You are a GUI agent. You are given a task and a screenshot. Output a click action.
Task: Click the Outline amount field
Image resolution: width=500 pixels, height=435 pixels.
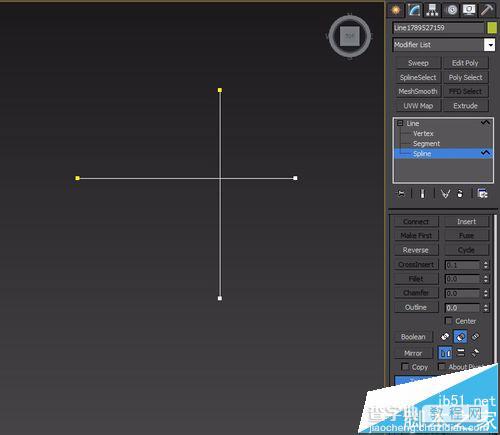point(463,308)
